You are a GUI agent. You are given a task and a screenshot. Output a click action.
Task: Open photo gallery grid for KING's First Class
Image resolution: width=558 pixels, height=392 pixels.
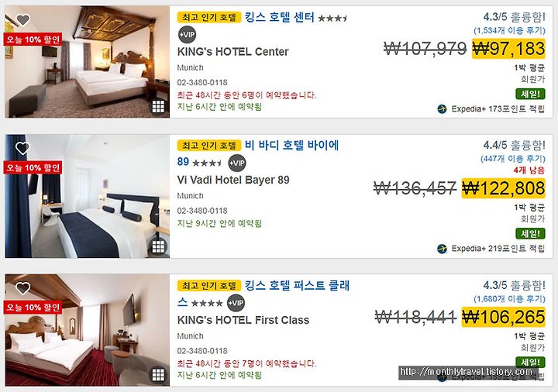[158, 375]
